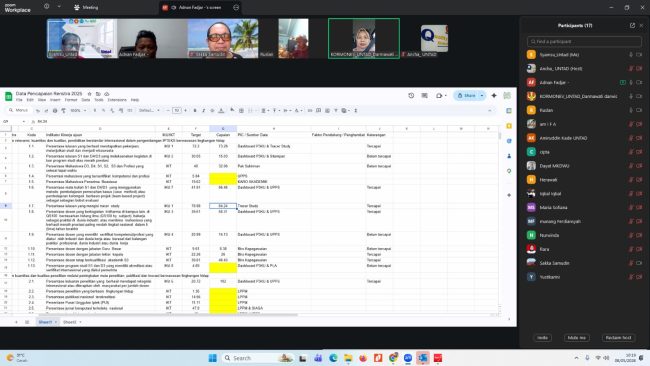Toggle KORMONEV_UNTAD microphone in participants list

click(631, 96)
